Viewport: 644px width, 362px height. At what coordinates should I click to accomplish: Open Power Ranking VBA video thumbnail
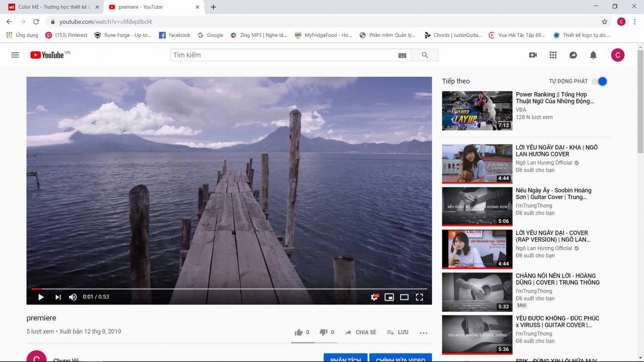[x=477, y=111]
